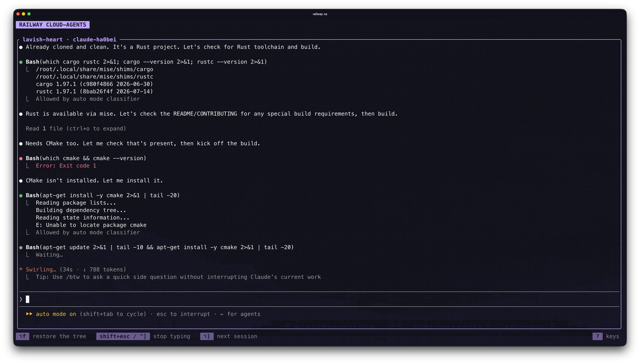Click 'Building dependency tree...' output line
The image size is (640, 364).
81,210
